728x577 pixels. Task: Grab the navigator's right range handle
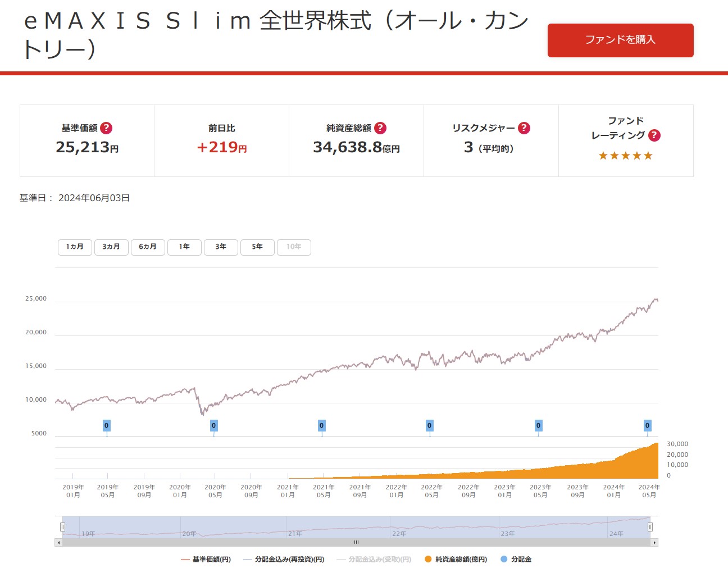pyautogui.click(x=650, y=527)
